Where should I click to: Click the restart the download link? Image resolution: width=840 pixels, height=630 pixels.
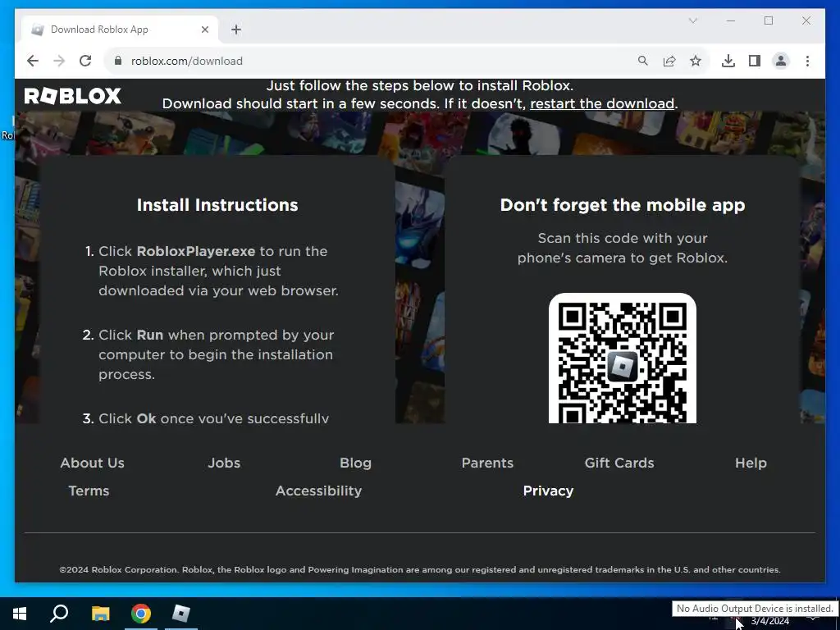tap(602, 103)
